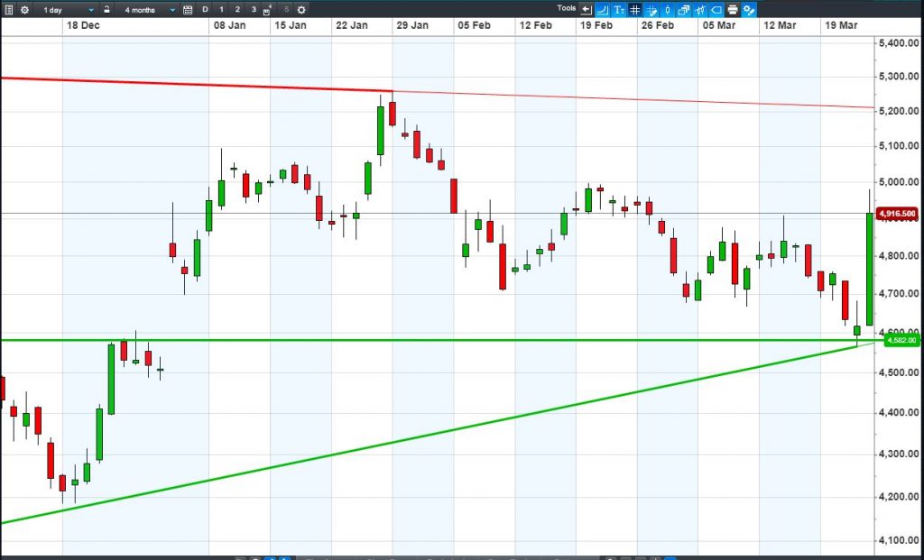The width and height of the screenshot is (924, 560).
Task: Load saved layout 1
Action: point(222,9)
